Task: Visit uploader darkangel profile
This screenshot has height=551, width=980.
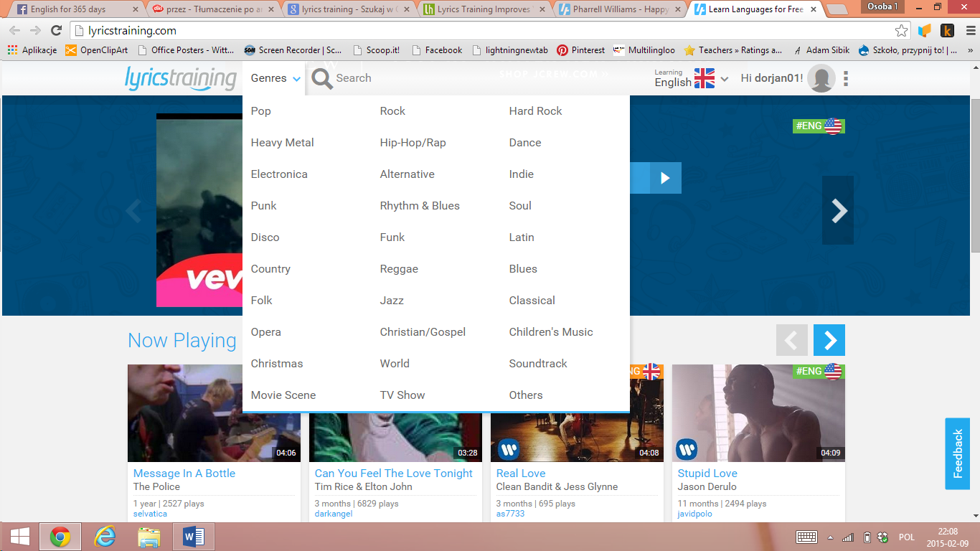Action: click(x=334, y=514)
